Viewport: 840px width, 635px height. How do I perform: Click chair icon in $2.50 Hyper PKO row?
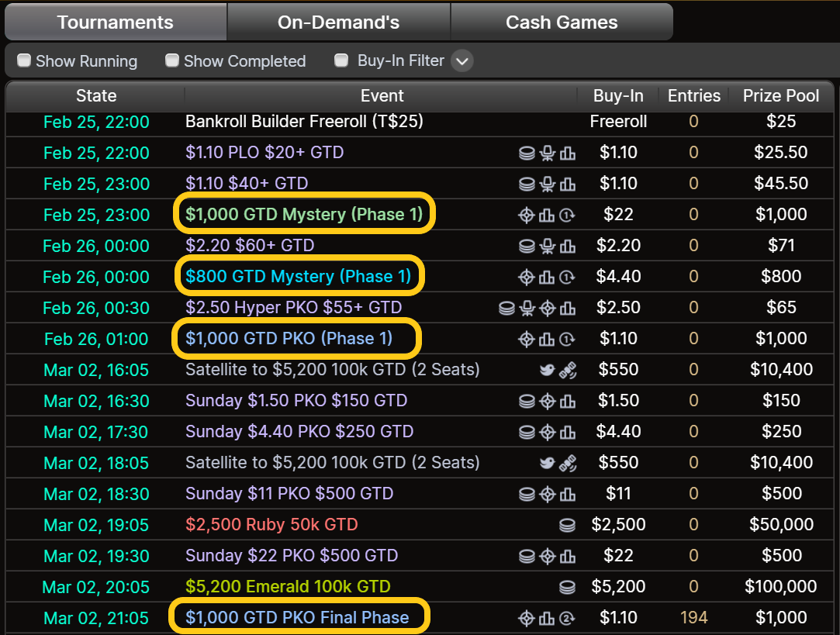pos(527,309)
